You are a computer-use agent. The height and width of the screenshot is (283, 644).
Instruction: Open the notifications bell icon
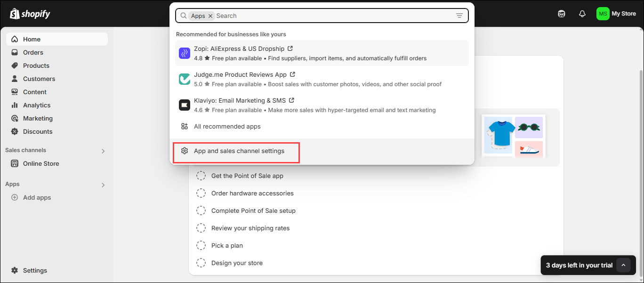click(x=582, y=14)
